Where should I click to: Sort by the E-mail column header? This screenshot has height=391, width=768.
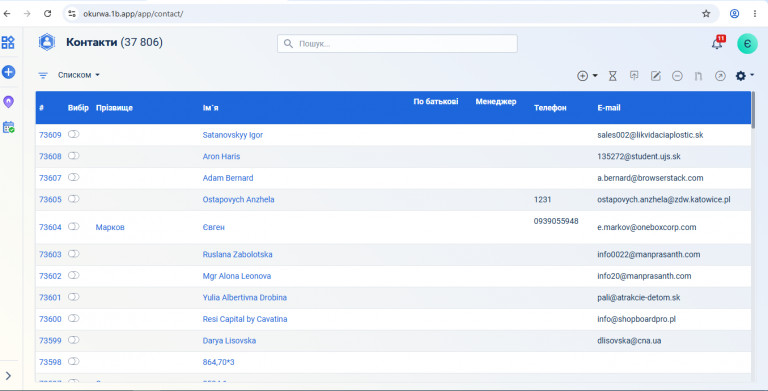(x=609, y=108)
